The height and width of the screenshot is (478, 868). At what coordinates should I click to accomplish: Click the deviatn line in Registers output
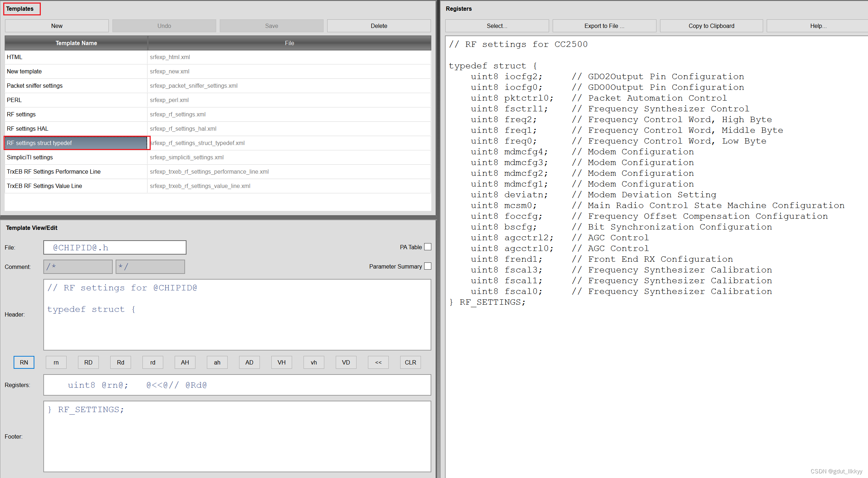[593, 195]
